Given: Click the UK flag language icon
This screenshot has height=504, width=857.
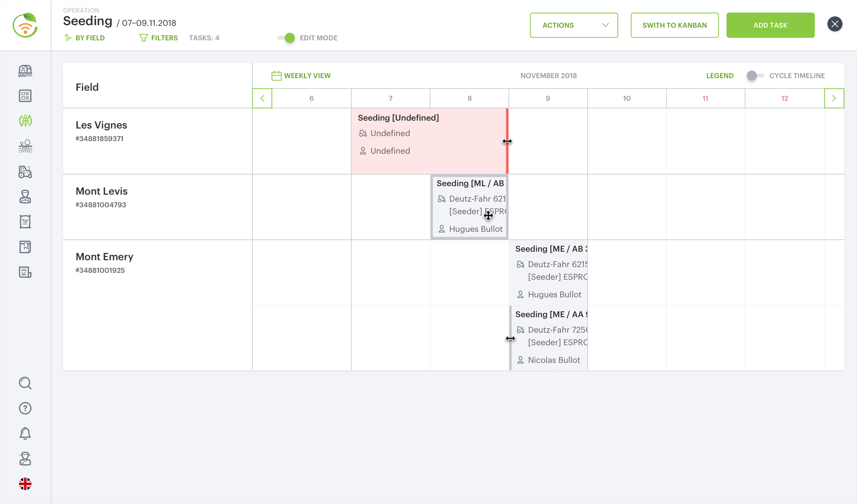Looking at the screenshot, I should pos(25,484).
